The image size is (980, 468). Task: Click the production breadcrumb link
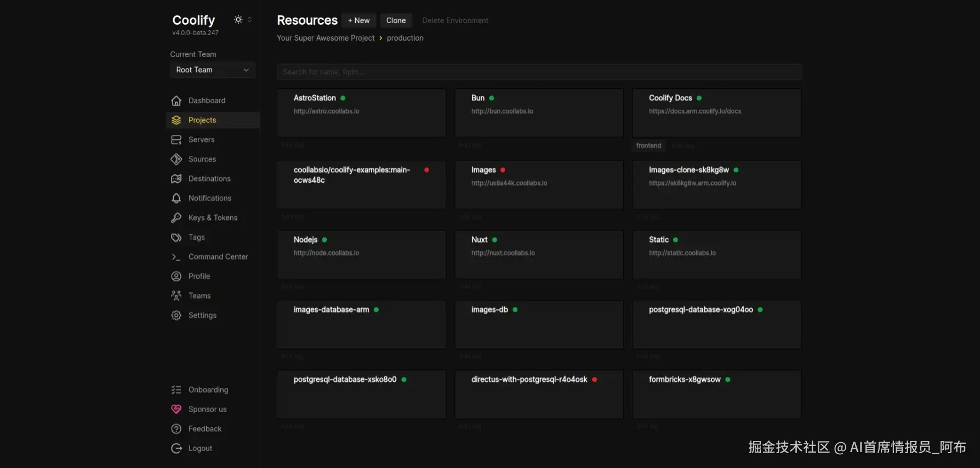point(405,38)
